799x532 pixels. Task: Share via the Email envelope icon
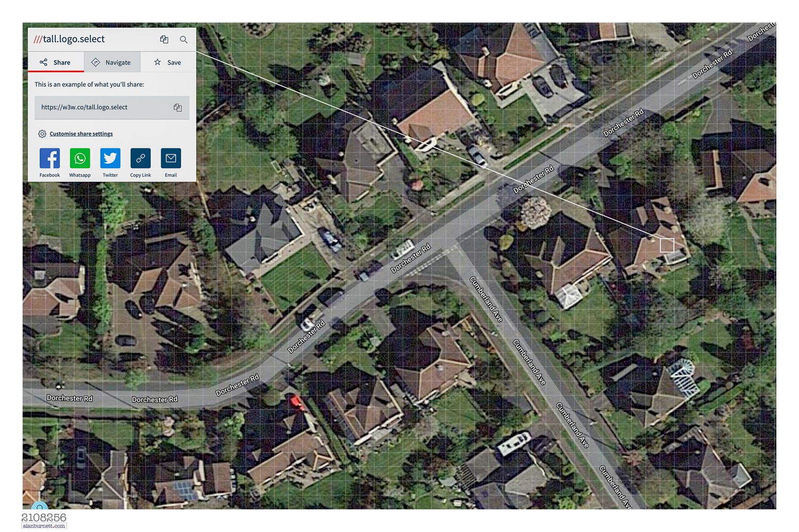coord(171,158)
